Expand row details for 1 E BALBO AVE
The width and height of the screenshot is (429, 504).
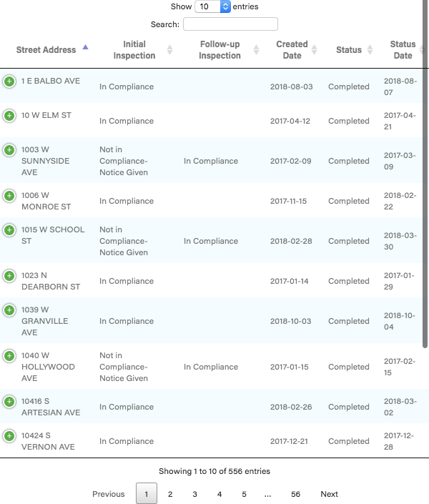tap(9, 81)
